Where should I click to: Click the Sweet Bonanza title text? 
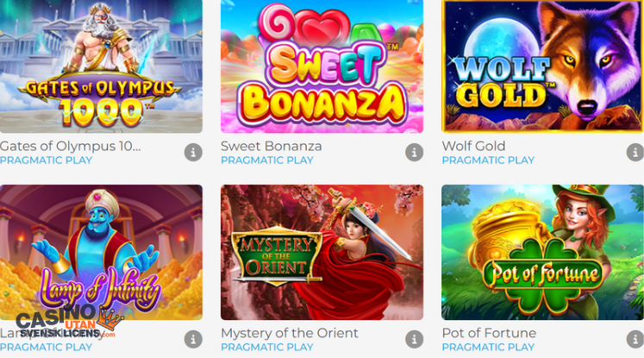click(272, 146)
